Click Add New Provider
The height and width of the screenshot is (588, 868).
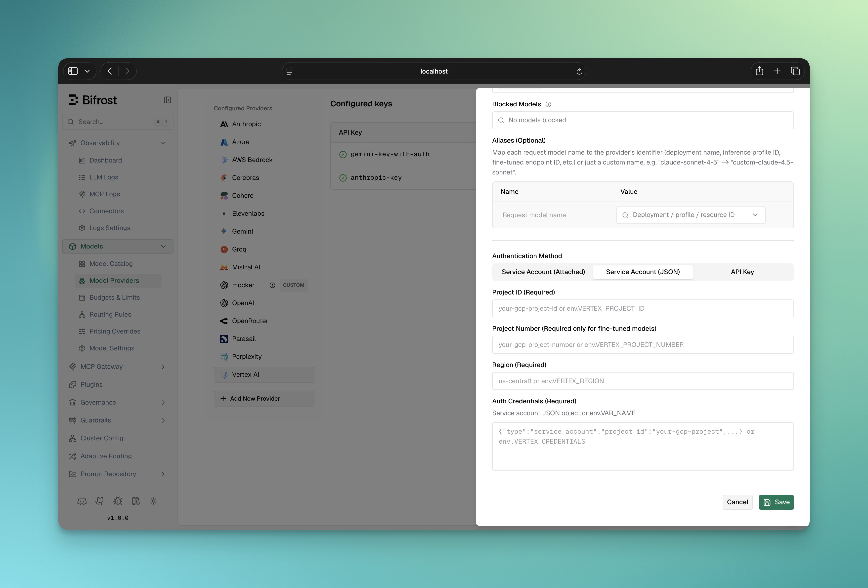pos(264,399)
